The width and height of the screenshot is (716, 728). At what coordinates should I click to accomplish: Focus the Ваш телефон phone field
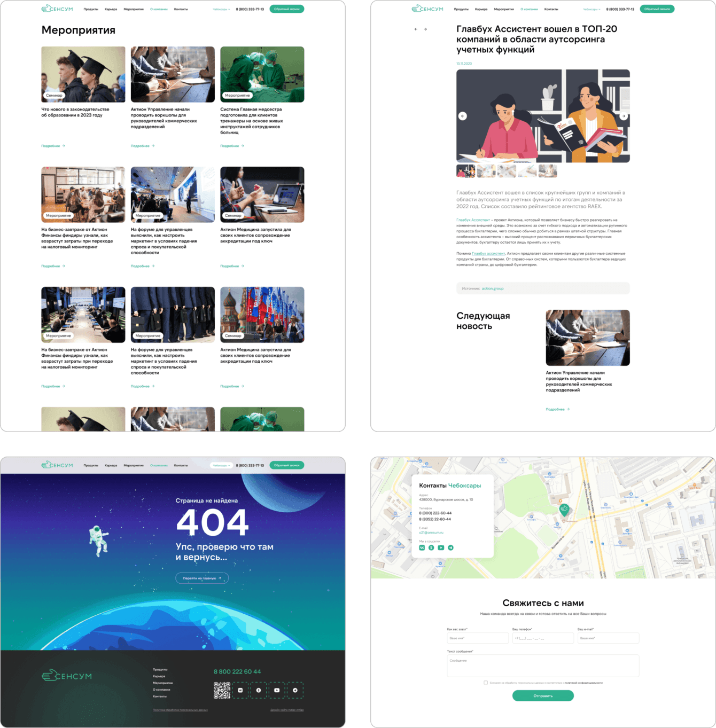pos(543,638)
